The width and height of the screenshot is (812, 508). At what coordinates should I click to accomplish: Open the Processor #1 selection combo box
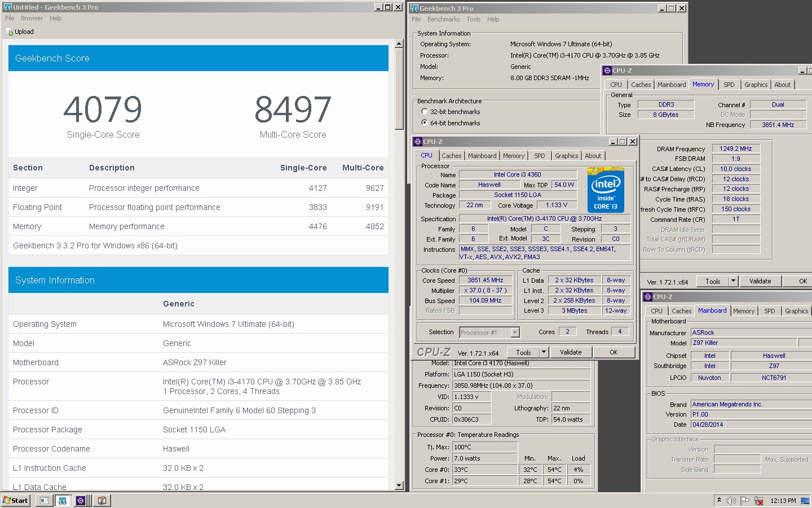pos(489,332)
